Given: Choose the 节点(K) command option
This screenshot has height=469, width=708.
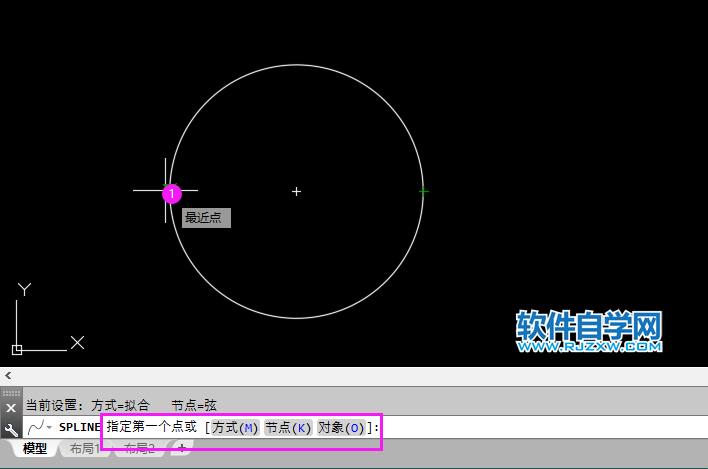Looking at the screenshot, I should click(288, 427).
